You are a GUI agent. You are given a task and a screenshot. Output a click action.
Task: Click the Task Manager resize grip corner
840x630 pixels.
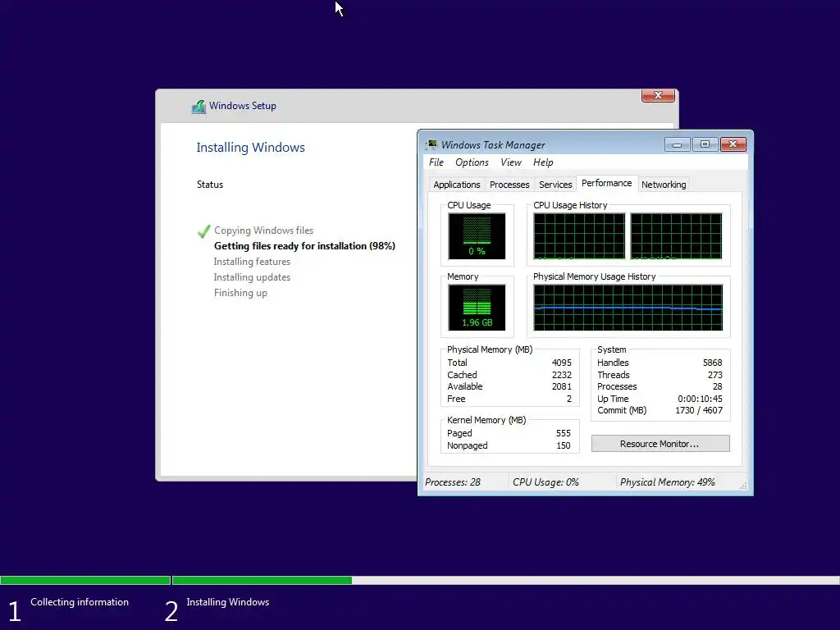pyautogui.click(x=743, y=486)
